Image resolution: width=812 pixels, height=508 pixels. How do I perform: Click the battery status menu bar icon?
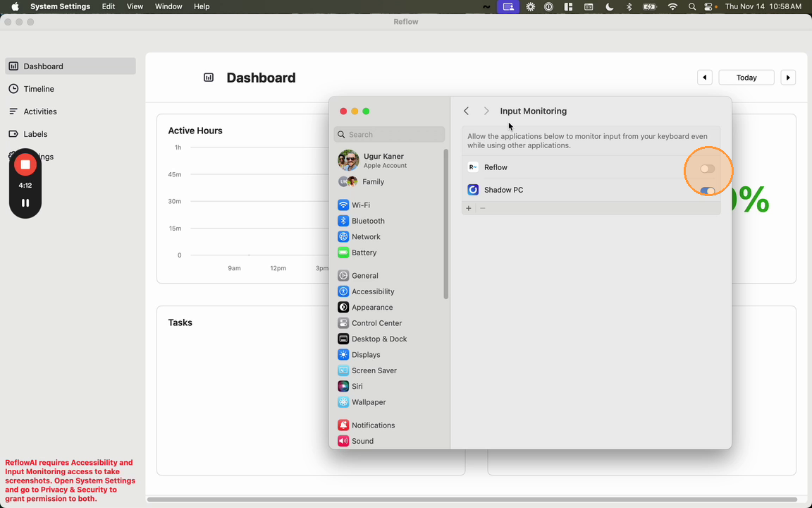pyautogui.click(x=649, y=6)
